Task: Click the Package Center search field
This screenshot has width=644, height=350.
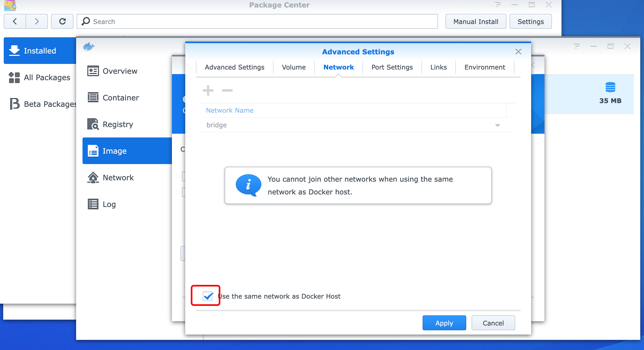Action: pos(257,21)
